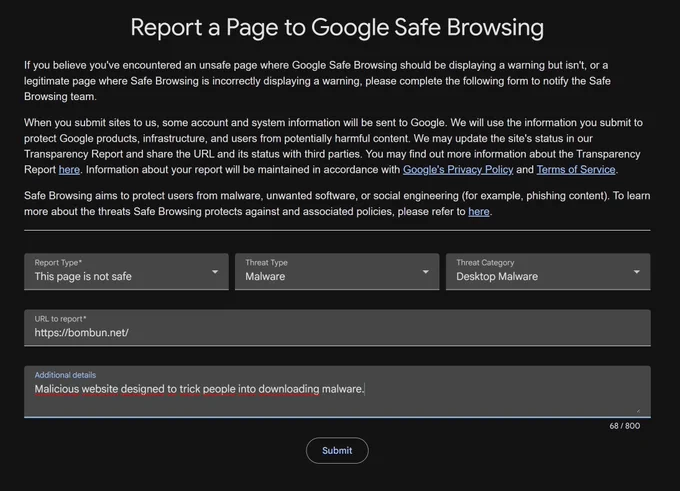Click the URL to report field
The height and width of the screenshot is (491, 680).
click(337, 328)
